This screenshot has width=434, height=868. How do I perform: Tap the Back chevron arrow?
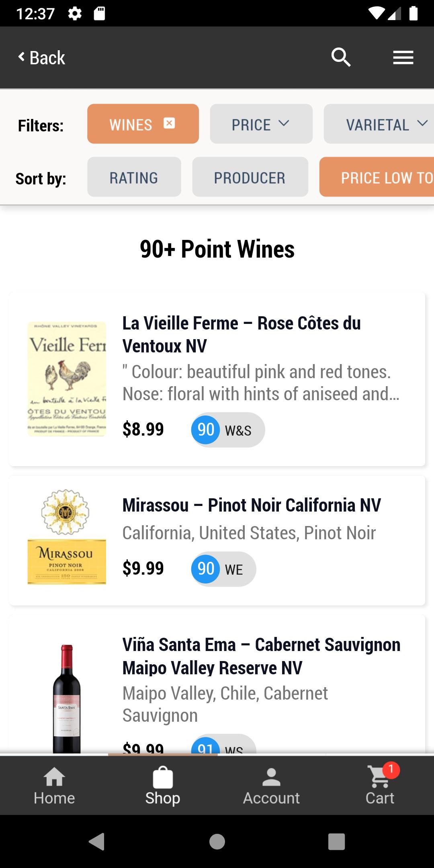(x=21, y=57)
